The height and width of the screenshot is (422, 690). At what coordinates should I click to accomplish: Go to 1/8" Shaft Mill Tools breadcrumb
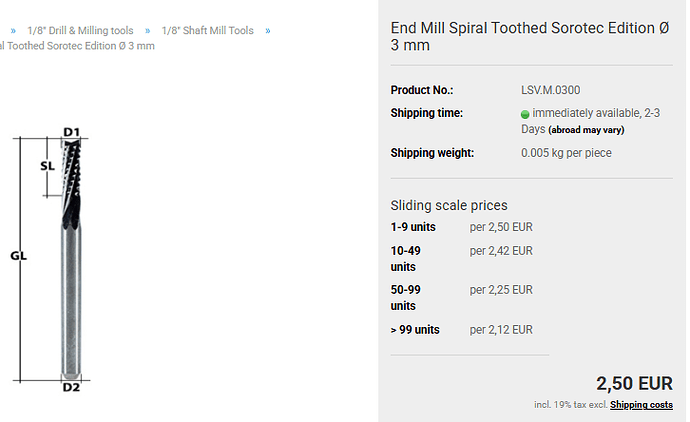[x=208, y=30]
